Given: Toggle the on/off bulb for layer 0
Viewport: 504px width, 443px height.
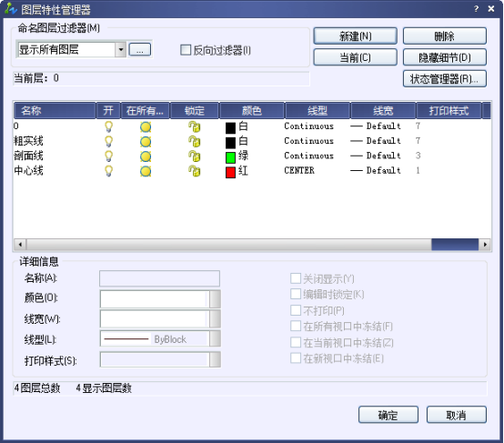Looking at the screenshot, I should coord(109,126).
